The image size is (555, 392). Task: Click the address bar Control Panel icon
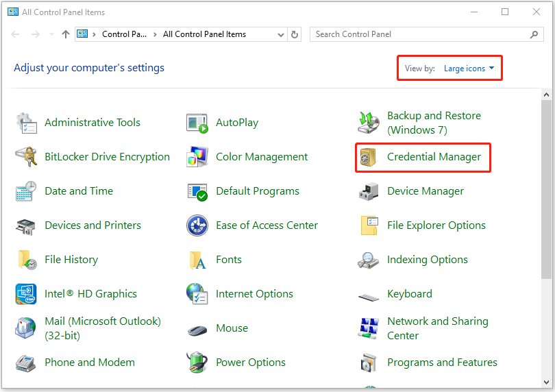pyautogui.click(x=82, y=34)
